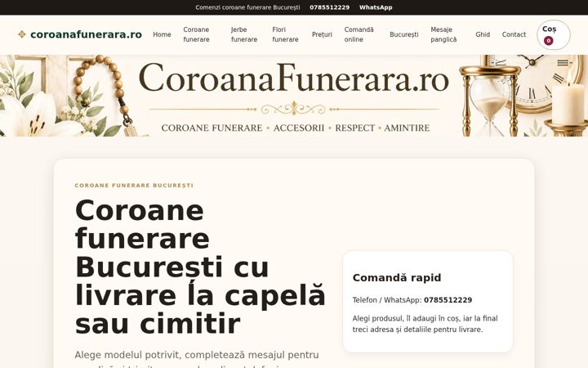Open the Coroane funerare menu item
This screenshot has height=368, width=588.
(x=196, y=34)
